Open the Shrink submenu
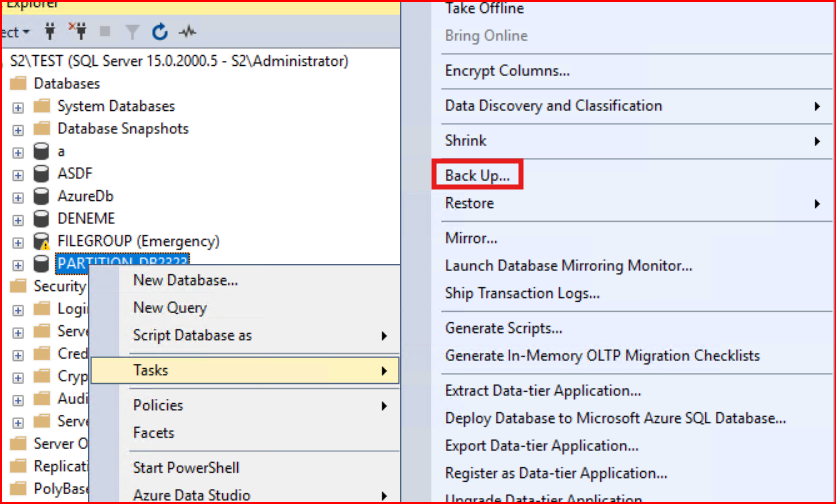Viewport: 836px width, 504px height. click(x=465, y=141)
